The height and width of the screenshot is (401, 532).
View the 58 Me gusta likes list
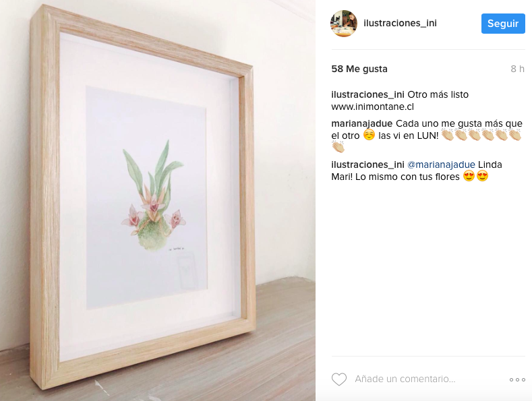coord(359,69)
